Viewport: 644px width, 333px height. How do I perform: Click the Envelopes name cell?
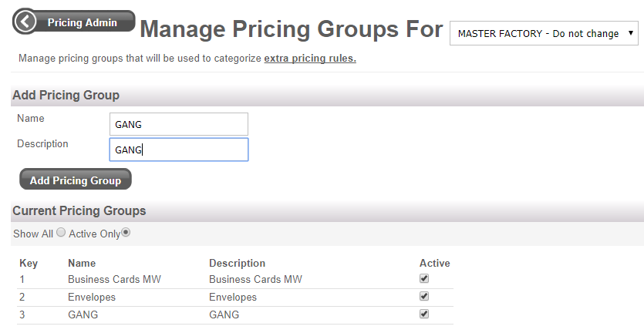(92, 297)
